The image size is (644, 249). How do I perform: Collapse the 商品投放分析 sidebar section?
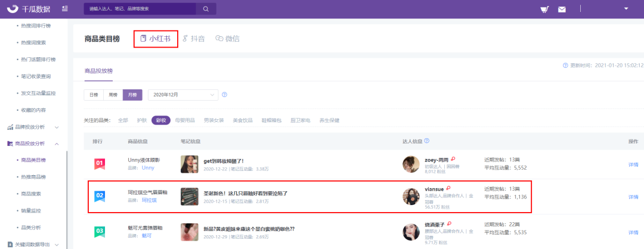click(x=33, y=144)
